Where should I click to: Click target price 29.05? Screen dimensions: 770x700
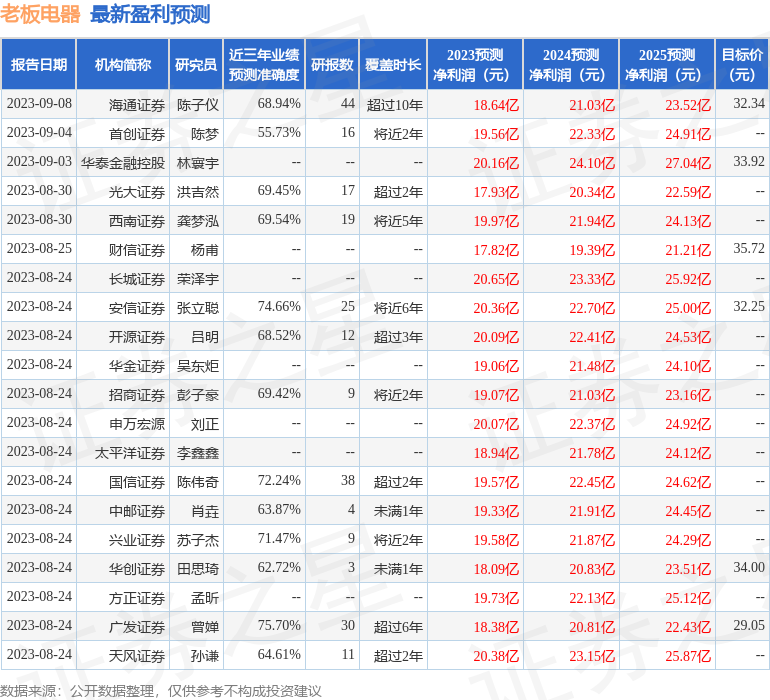[749, 625]
